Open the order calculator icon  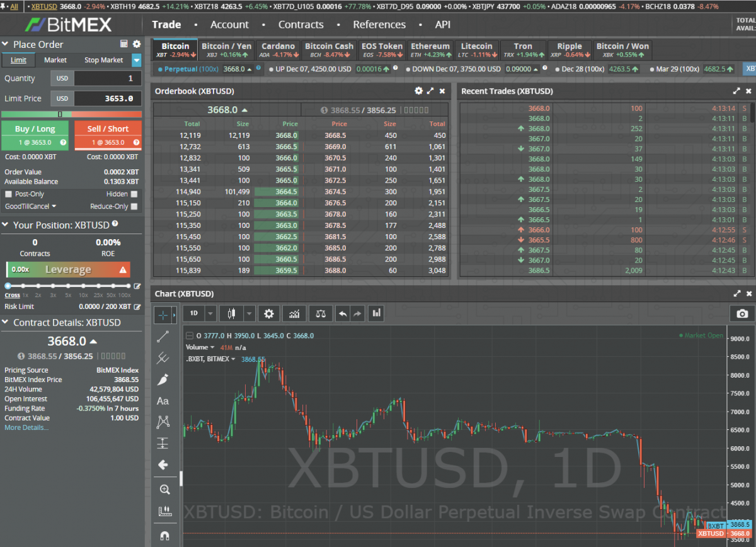(124, 44)
